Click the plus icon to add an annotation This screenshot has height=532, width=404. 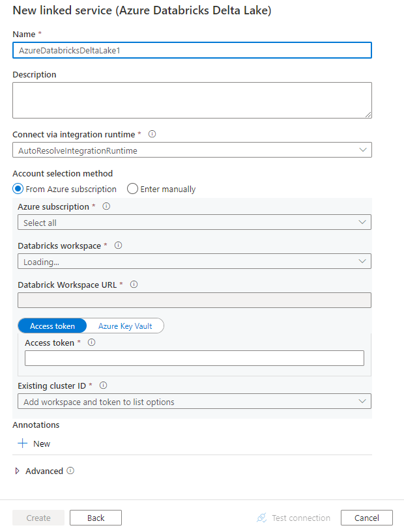pyautogui.click(x=22, y=443)
